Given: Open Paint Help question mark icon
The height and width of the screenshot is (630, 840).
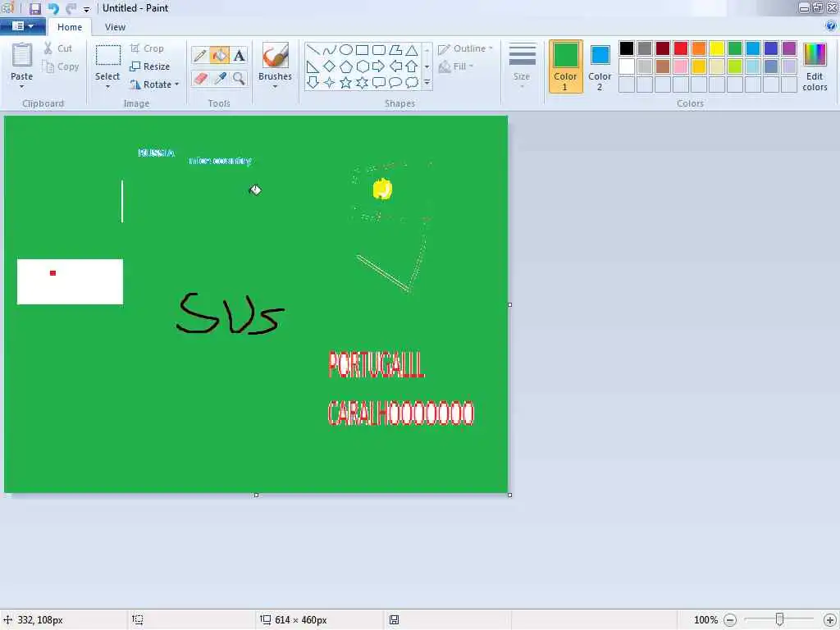Looking at the screenshot, I should [831, 25].
